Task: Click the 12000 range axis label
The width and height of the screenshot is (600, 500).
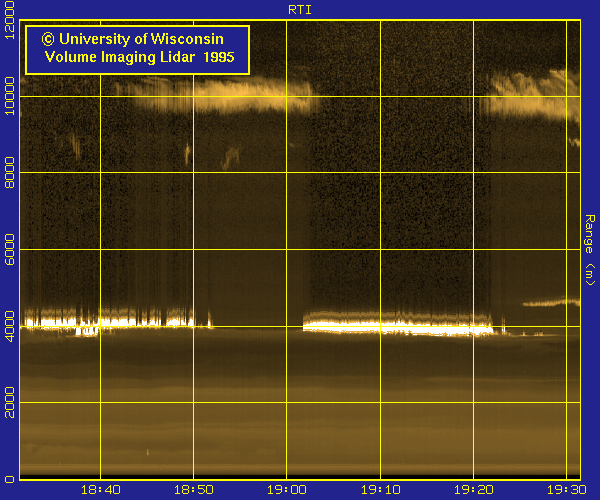Action: [x=9, y=20]
